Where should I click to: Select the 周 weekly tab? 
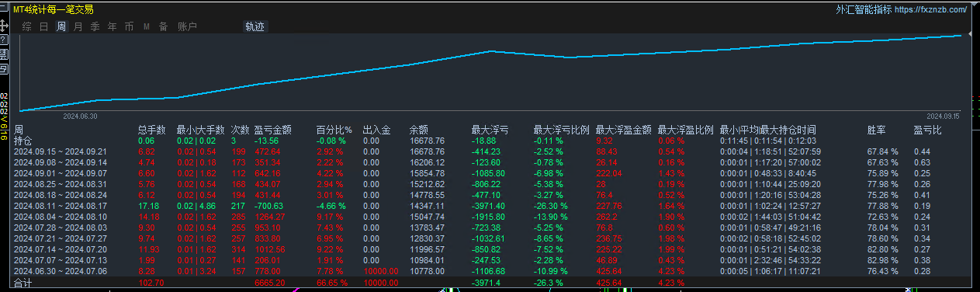click(x=61, y=26)
